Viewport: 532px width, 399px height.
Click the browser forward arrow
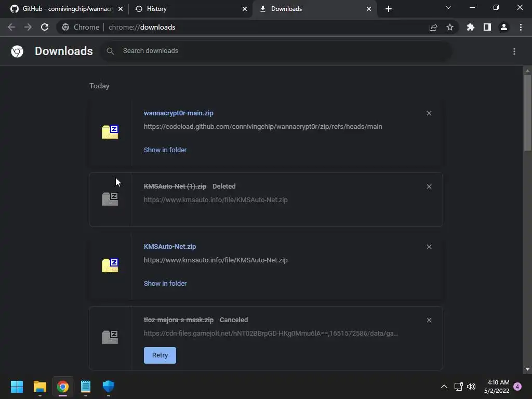[28, 27]
